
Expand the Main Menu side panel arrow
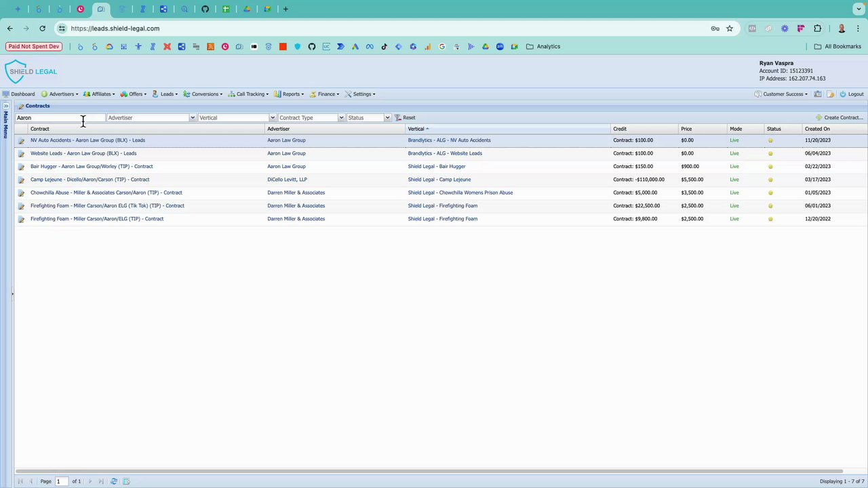click(6, 106)
